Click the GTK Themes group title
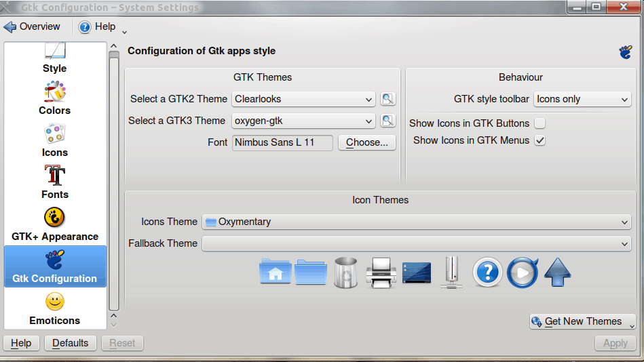The width and height of the screenshot is (644, 362). click(263, 77)
